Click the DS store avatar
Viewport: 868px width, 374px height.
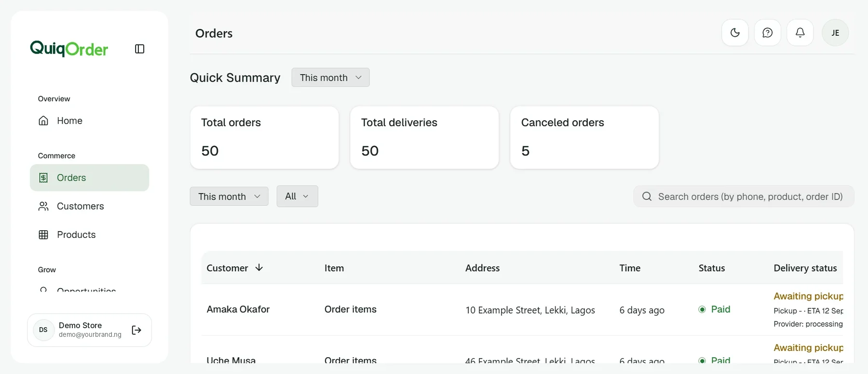(43, 330)
